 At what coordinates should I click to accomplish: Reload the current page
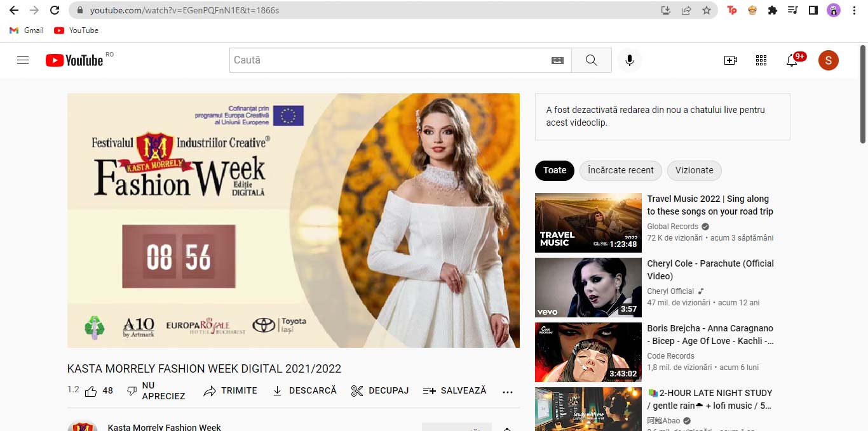coord(55,10)
